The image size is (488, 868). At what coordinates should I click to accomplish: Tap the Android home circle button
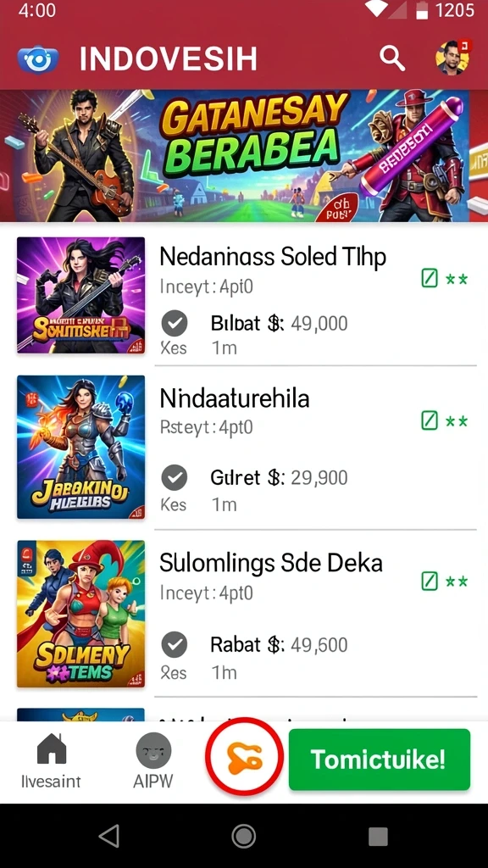pos(244,836)
